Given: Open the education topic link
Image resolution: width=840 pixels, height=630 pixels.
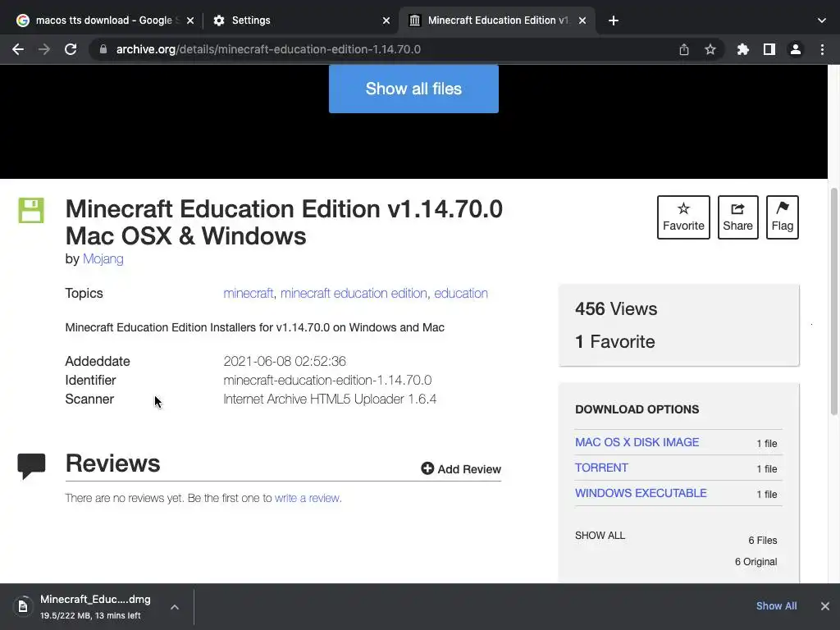Looking at the screenshot, I should (461, 293).
